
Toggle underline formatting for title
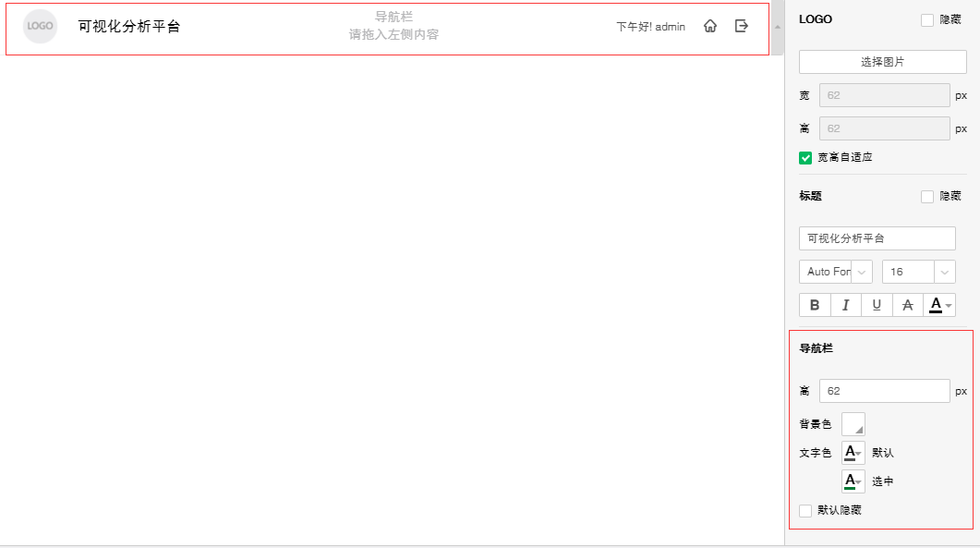click(x=877, y=305)
